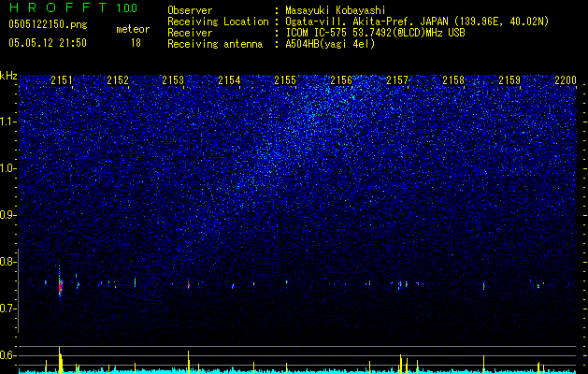Click the strong magenta meteor echo near 2151

point(61,287)
